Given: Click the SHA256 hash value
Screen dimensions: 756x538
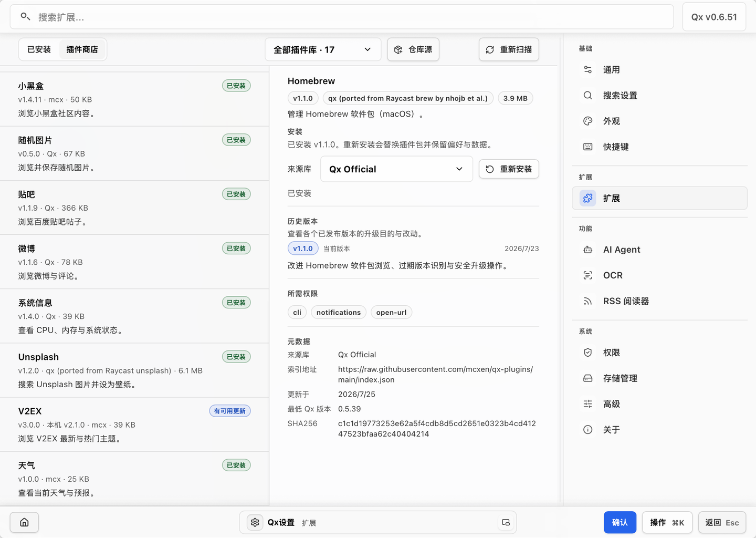Looking at the screenshot, I should tap(437, 429).
